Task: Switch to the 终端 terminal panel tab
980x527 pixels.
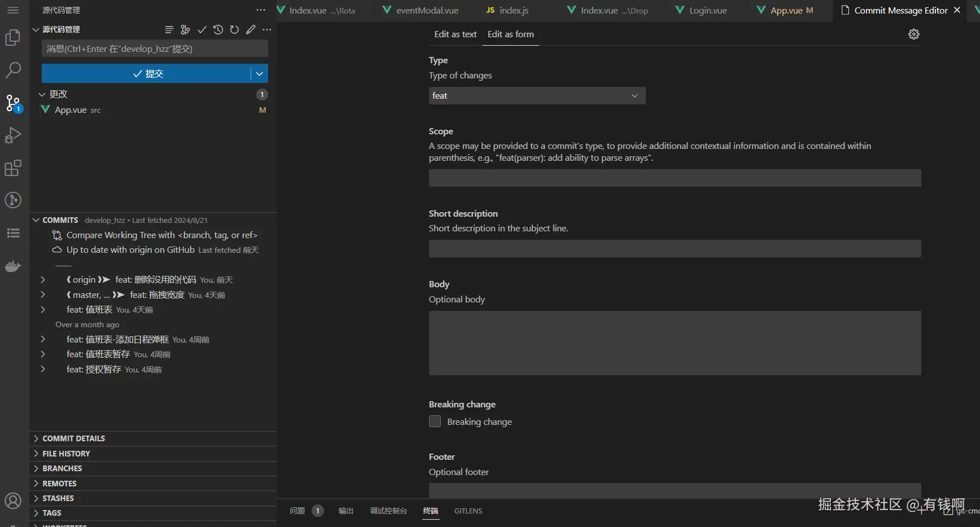Action: coord(431,511)
